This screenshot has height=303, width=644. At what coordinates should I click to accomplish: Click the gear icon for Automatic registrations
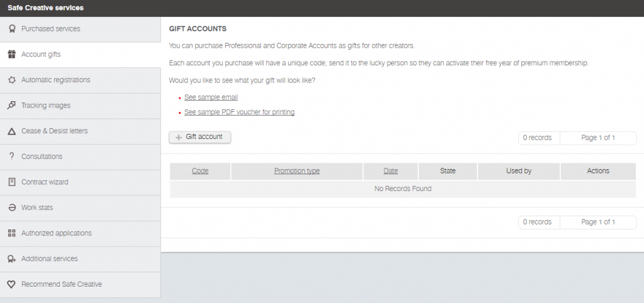tap(11, 80)
